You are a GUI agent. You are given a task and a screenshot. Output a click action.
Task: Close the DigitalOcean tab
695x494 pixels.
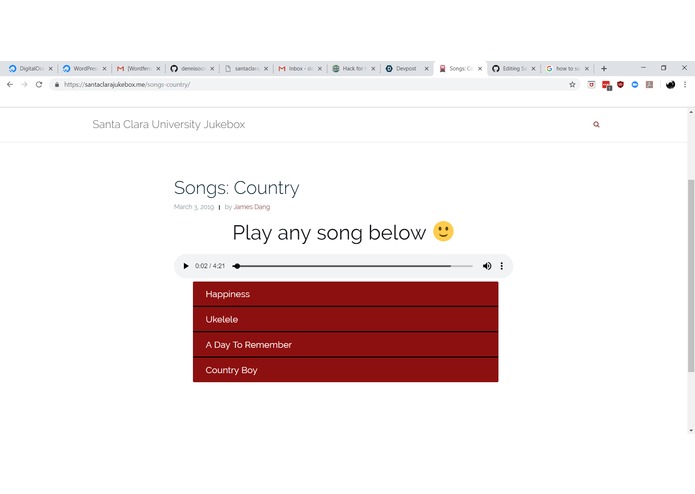coord(51,69)
